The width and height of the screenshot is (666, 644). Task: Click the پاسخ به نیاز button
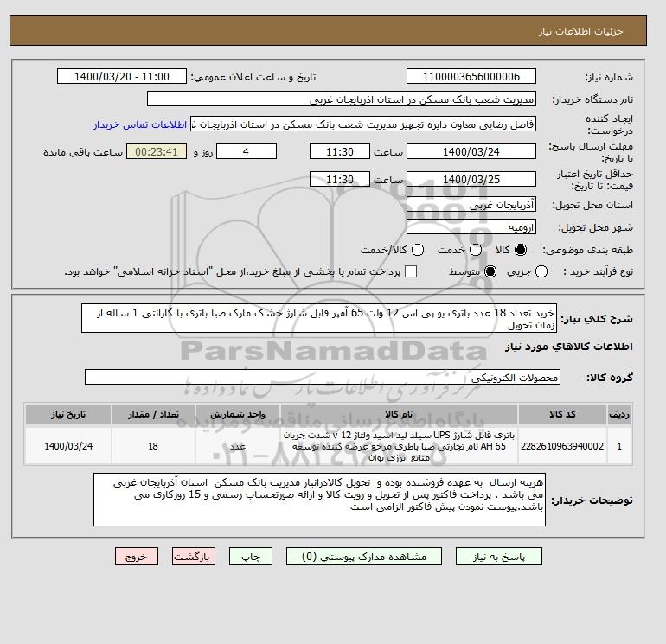499,557
